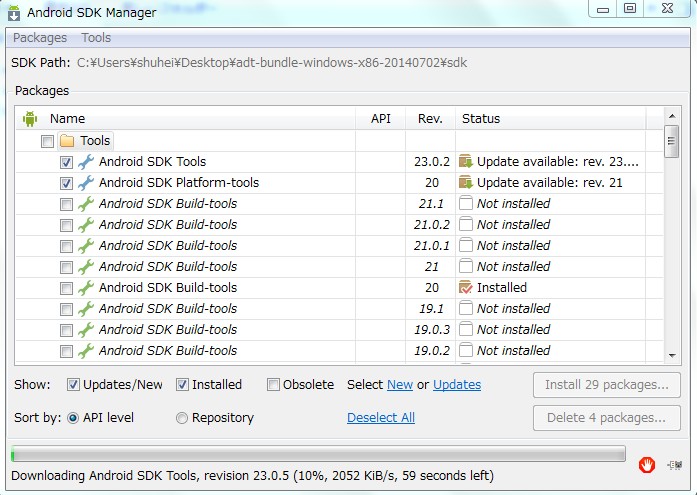Click the Deselect All link
Screen dimensions: 697x495
tap(381, 418)
